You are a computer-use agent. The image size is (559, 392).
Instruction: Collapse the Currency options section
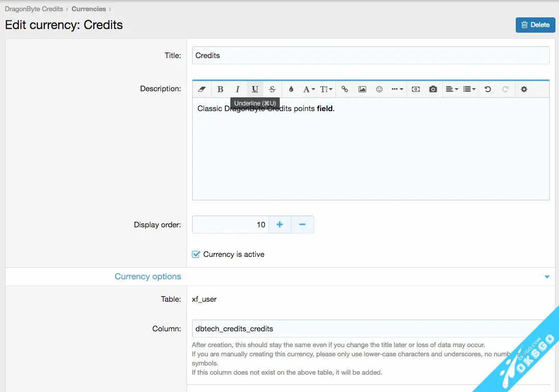547,277
